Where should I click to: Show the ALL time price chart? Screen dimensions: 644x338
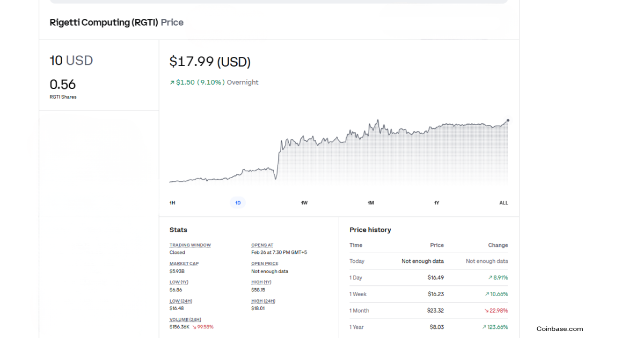click(503, 203)
